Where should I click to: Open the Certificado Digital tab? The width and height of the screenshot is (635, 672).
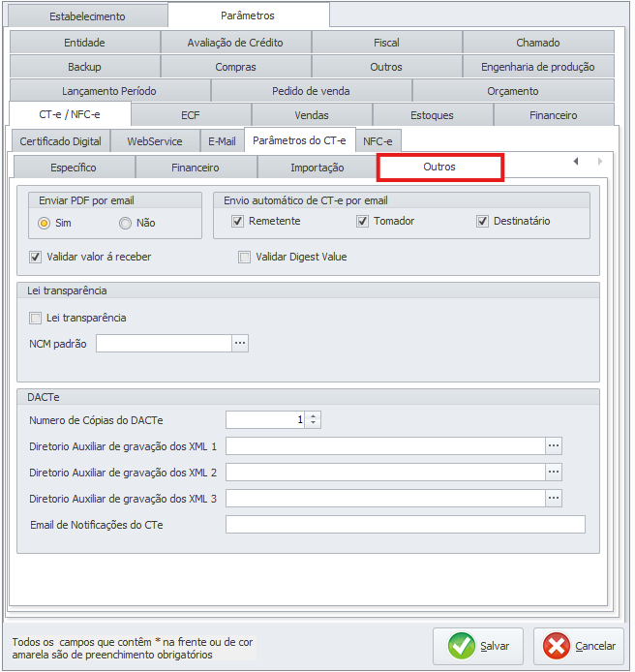tap(60, 141)
